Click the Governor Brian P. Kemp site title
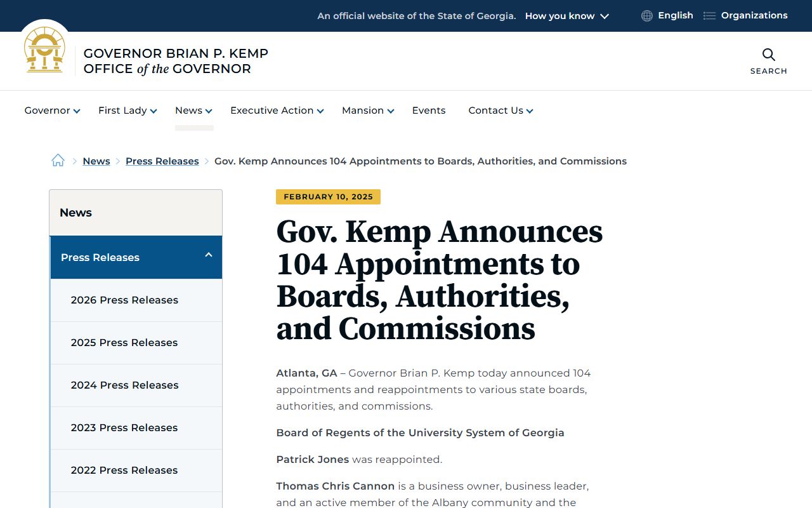Screen dimensions: 812x508 (x=176, y=61)
